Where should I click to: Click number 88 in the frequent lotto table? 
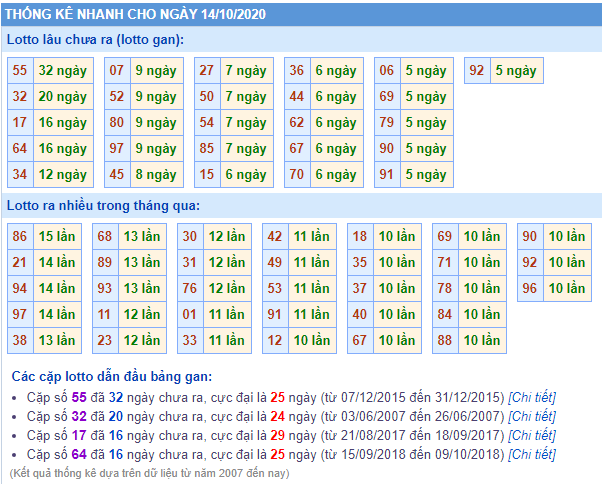point(444,341)
